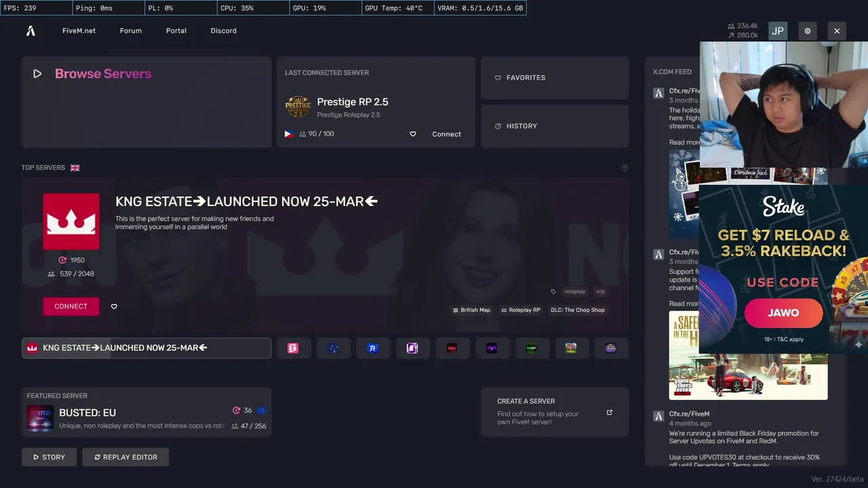Select KNG ESTATE tab in server carousel
The image size is (868, 488).
coord(146,348)
